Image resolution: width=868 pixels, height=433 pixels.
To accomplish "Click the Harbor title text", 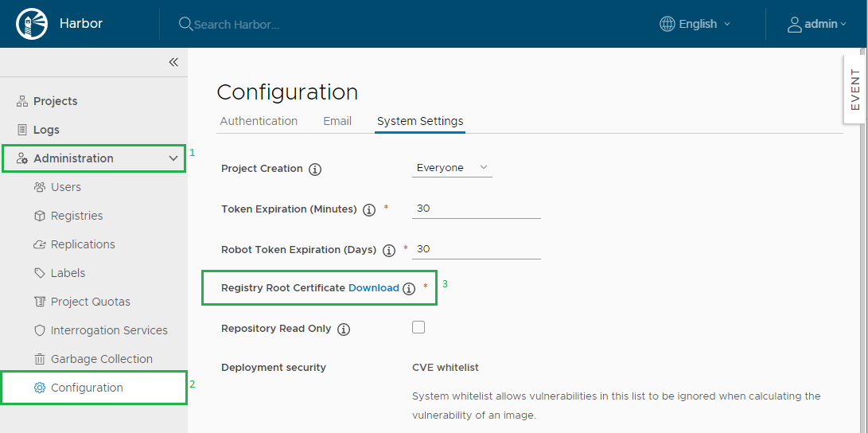I will pyautogui.click(x=81, y=24).
